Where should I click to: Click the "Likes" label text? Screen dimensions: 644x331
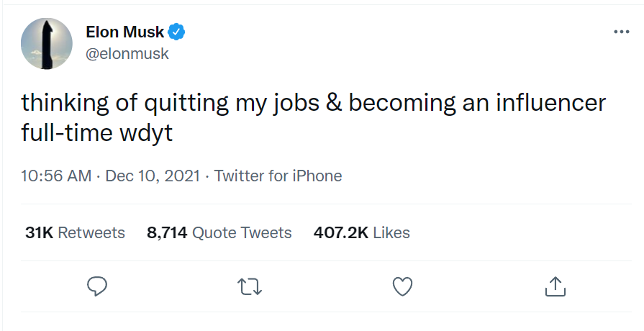coord(391,232)
